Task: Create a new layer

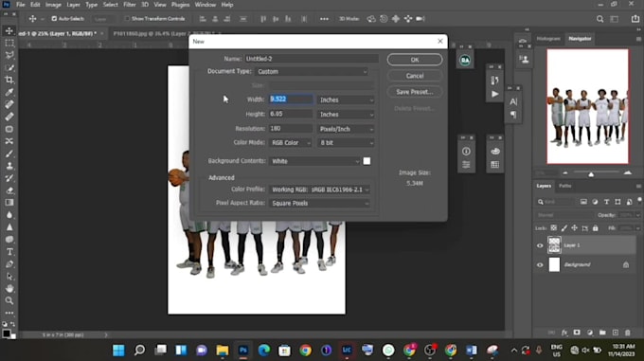Action: point(615,333)
